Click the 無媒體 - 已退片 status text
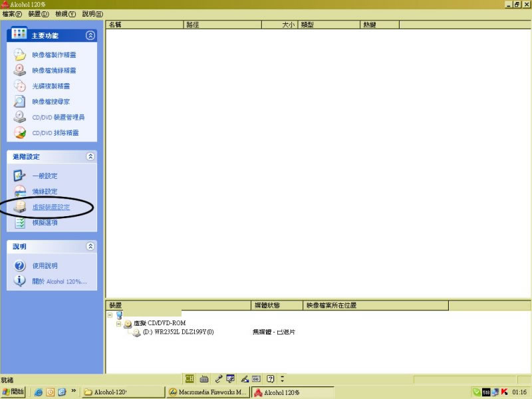 tap(274, 332)
